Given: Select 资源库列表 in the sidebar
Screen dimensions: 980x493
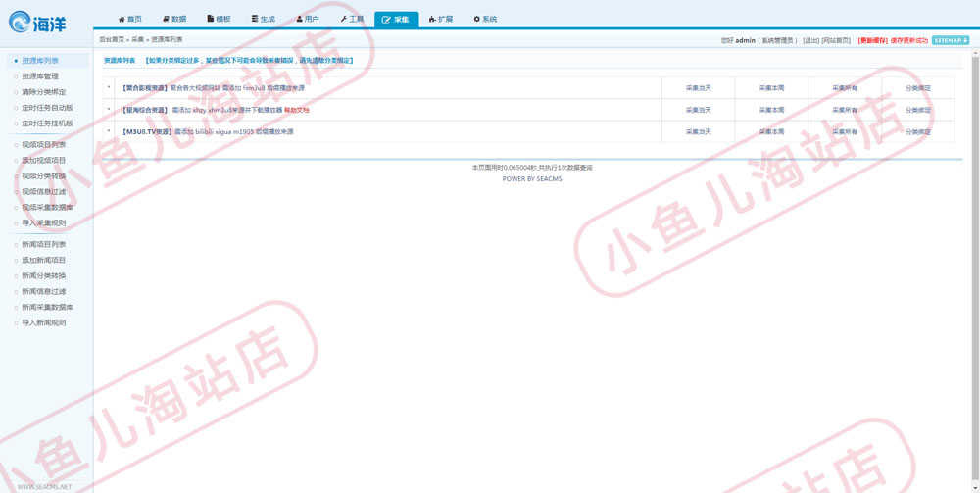Looking at the screenshot, I should [x=40, y=61].
